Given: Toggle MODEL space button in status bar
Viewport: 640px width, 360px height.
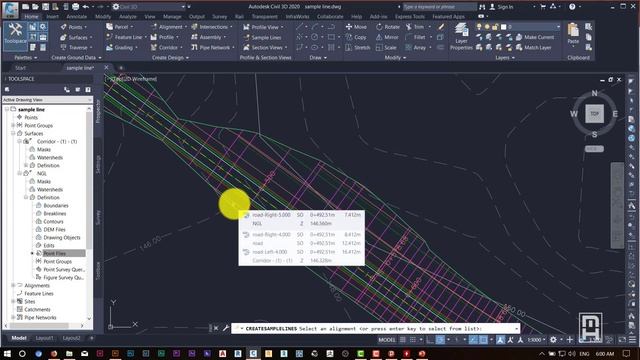Looking at the screenshot, I should point(387,340).
